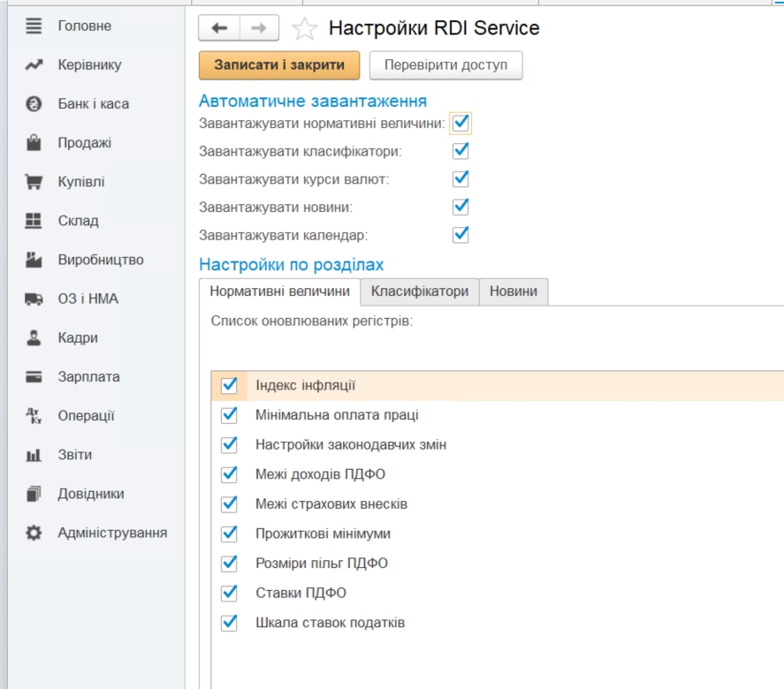
Task: Go forward using the right arrow button
Action: pyautogui.click(x=259, y=28)
